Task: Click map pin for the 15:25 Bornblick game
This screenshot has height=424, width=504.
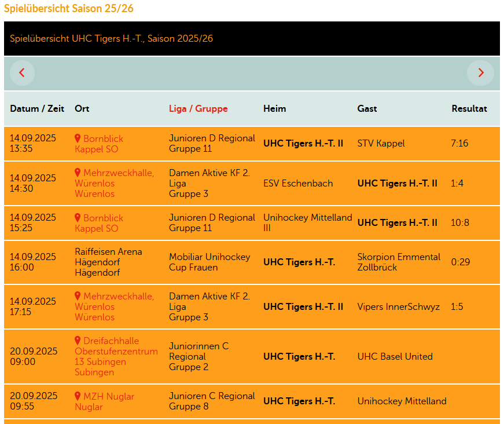Action: pyautogui.click(x=78, y=218)
